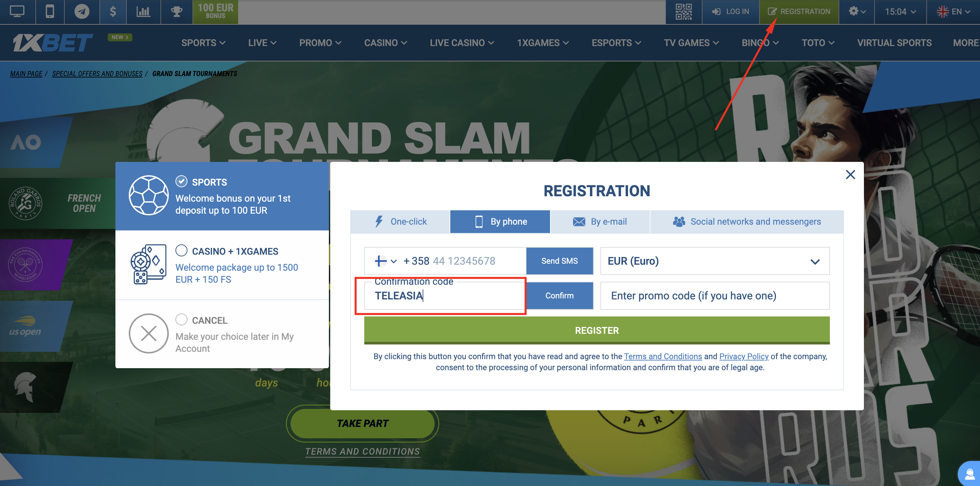This screenshot has height=486, width=980.
Task: Select the Casino plus 1xGames radio button
Action: (x=181, y=250)
